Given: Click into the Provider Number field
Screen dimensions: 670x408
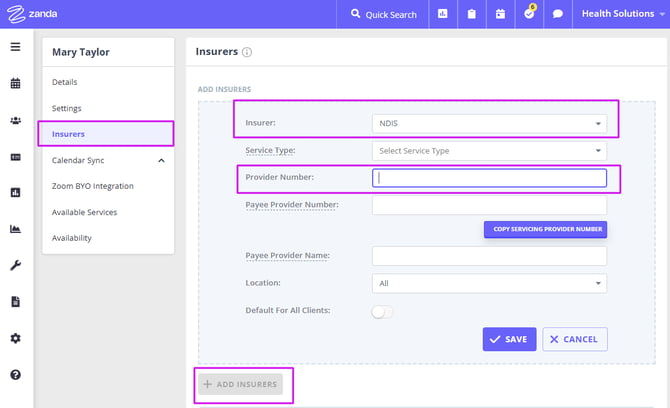Looking at the screenshot, I should (x=489, y=178).
